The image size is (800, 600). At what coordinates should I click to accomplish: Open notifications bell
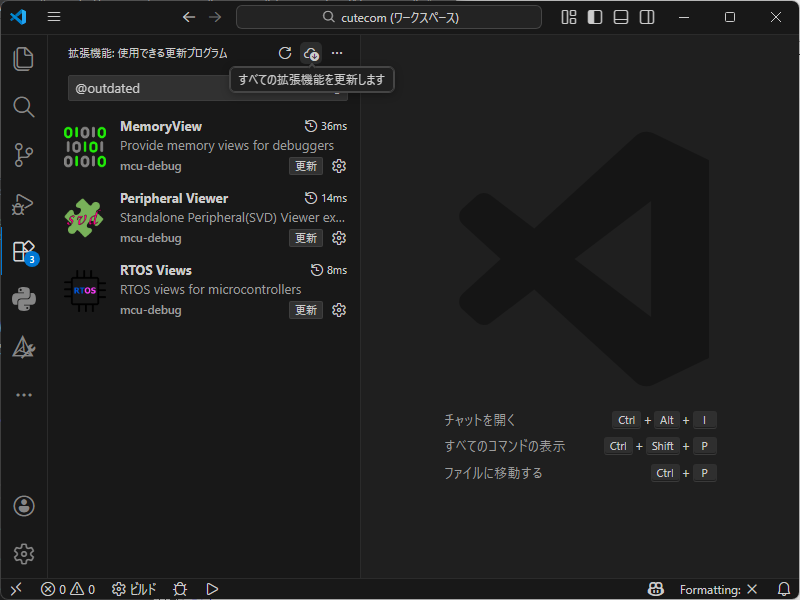(784, 589)
